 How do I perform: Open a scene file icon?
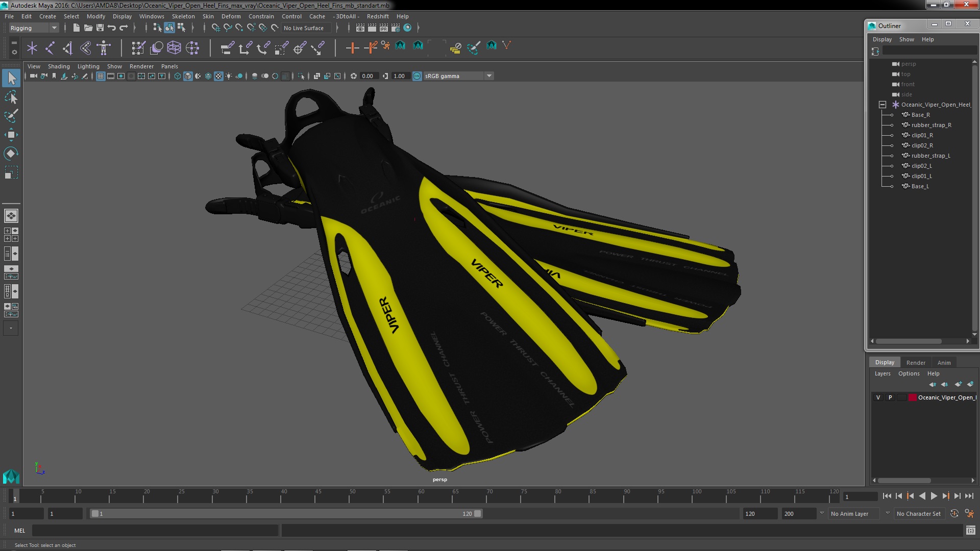coord(88,28)
